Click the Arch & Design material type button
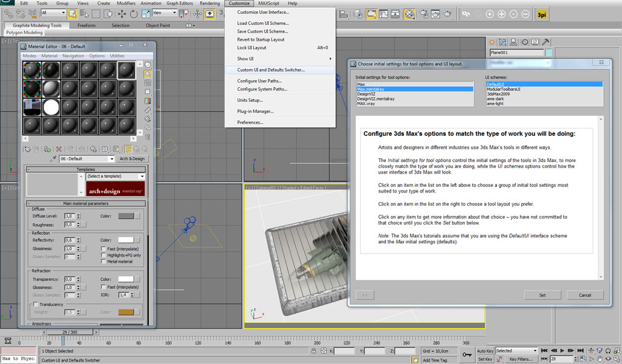622x364 pixels. (132, 158)
